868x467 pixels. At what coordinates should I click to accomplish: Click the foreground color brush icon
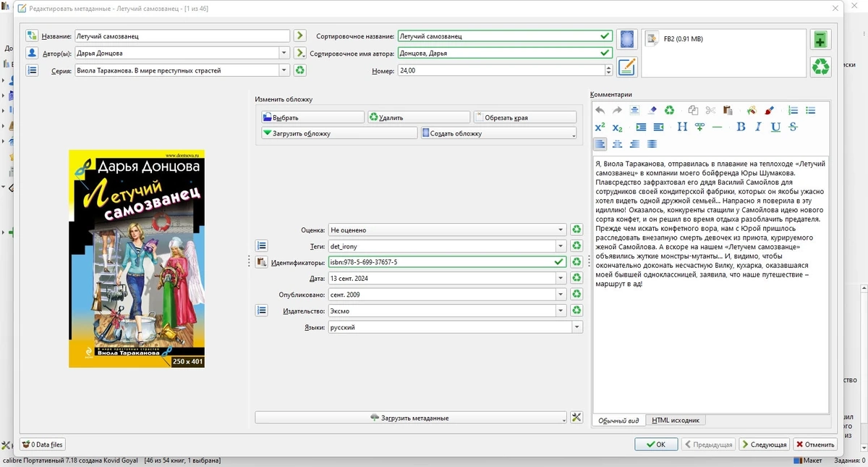pyautogui.click(x=769, y=110)
